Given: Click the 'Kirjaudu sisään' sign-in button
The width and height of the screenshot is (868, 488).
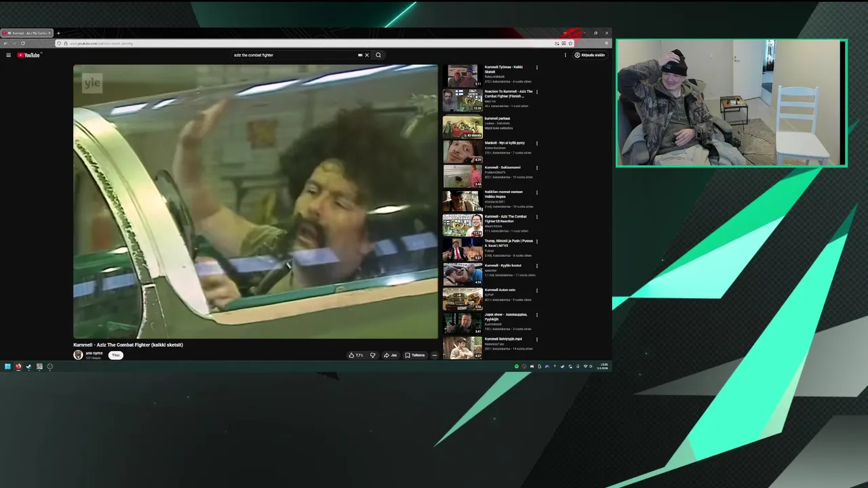Looking at the screenshot, I should click(590, 55).
